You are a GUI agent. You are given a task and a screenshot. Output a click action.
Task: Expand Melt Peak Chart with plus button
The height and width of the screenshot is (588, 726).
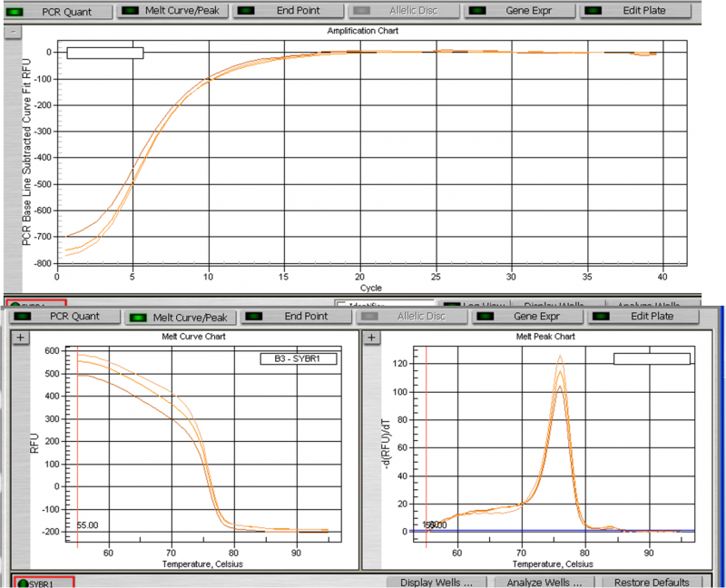(x=371, y=338)
